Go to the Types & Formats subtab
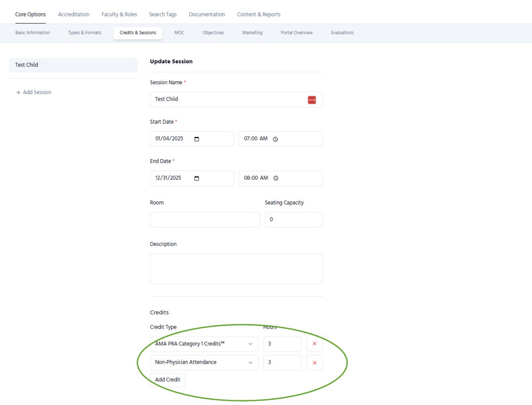The width and height of the screenshot is (532, 405). tap(85, 33)
